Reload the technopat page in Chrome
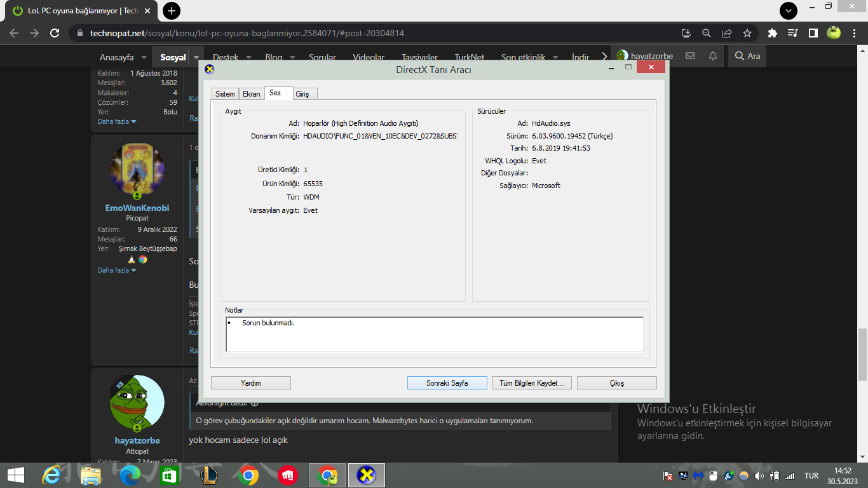This screenshot has width=868, height=488. pyautogui.click(x=55, y=33)
